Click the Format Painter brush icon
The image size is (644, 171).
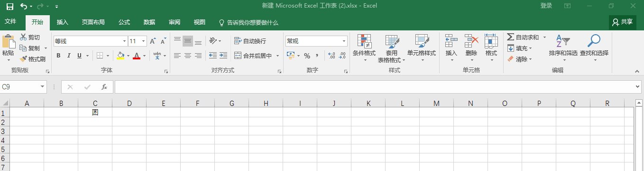pyautogui.click(x=23, y=59)
